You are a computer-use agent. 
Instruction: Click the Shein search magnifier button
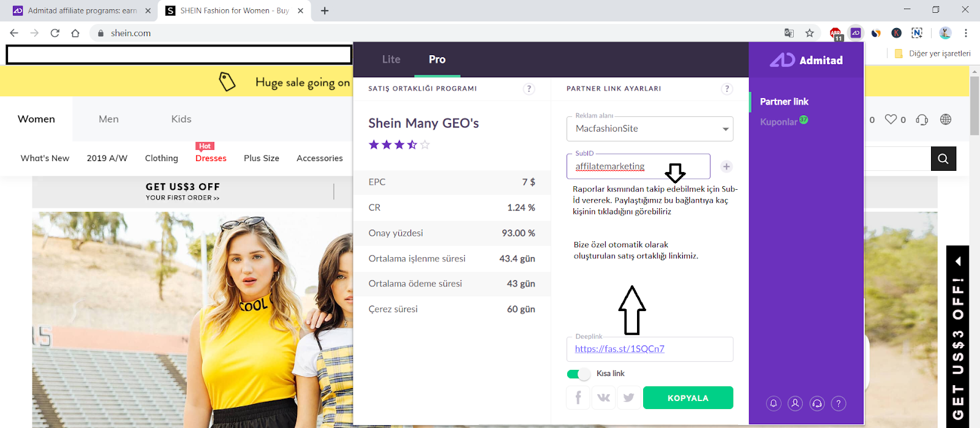[x=943, y=159]
